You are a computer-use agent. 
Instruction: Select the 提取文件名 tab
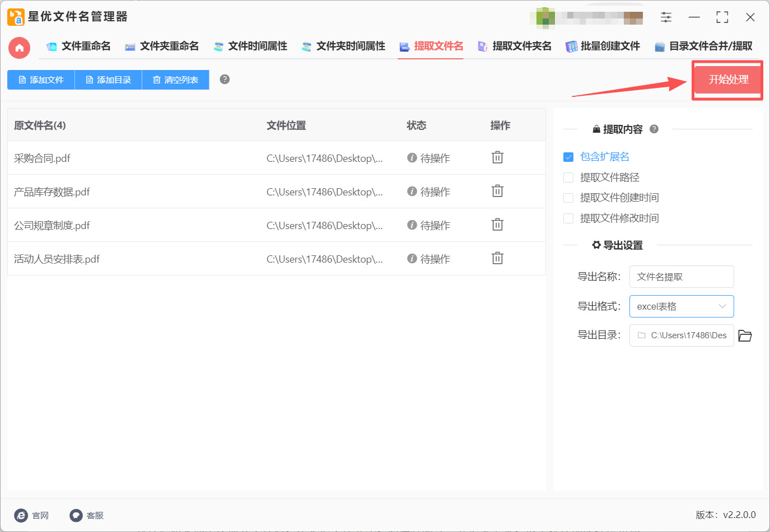coord(431,46)
